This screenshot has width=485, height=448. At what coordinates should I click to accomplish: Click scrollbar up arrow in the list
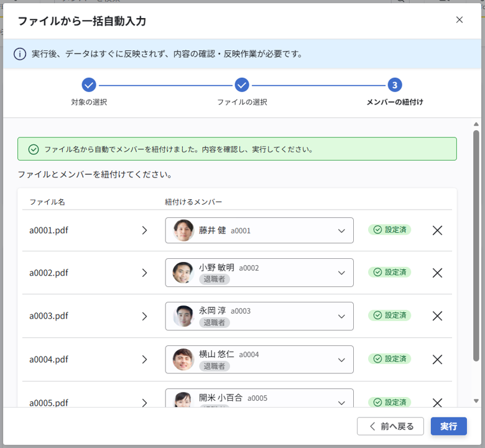(476, 124)
